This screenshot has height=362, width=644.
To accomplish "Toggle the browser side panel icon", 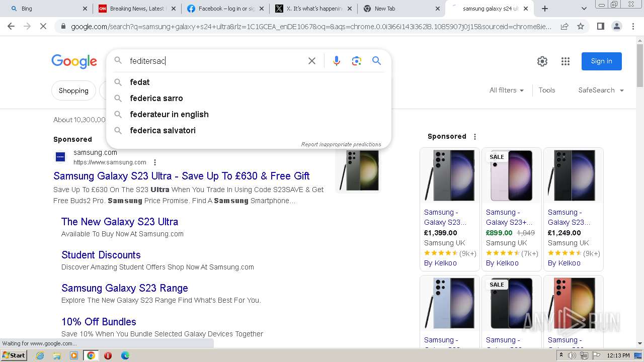I will pyautogui.click(x=600, y=26).
